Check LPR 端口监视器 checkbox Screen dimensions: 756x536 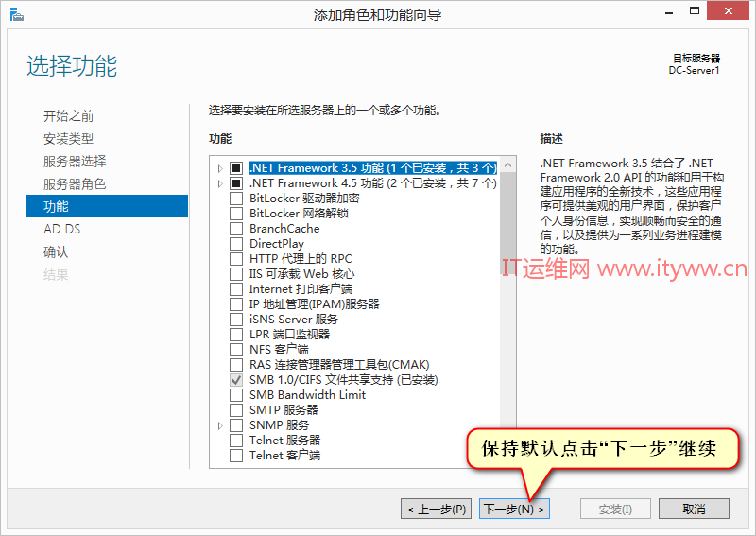[x=236, y=335]
